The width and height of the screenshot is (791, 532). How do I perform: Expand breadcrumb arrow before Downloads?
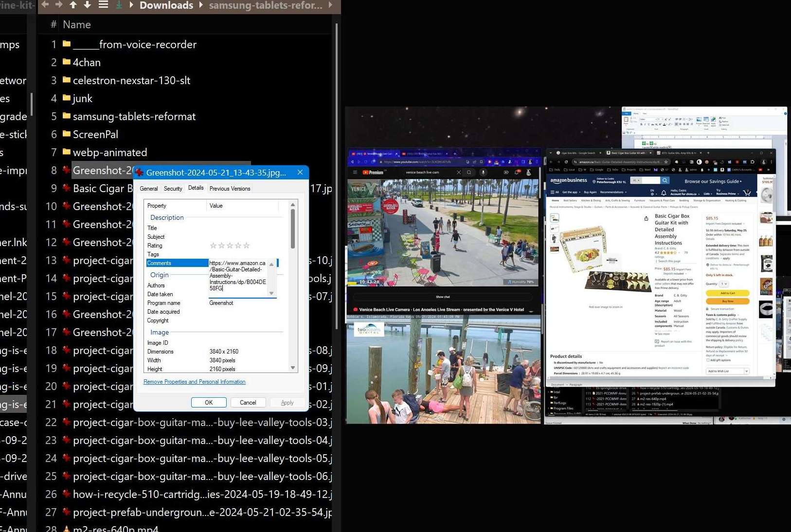[x=131, y=5]
